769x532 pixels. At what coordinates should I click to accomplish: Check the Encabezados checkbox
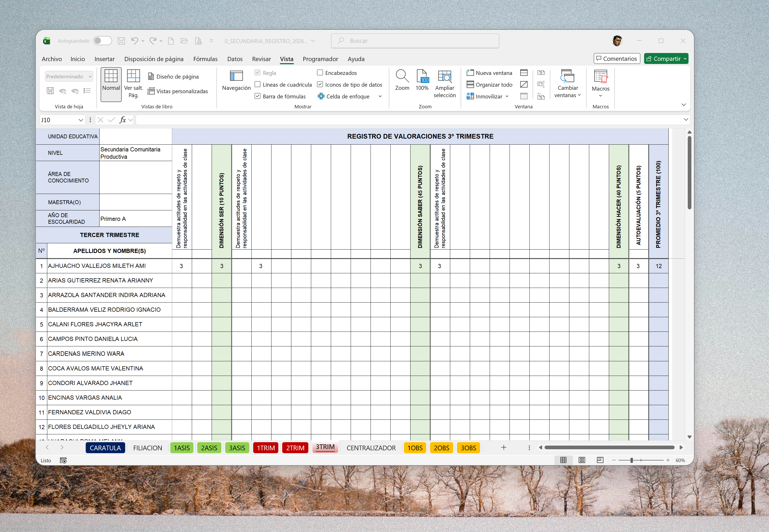(x=320, y=73)
